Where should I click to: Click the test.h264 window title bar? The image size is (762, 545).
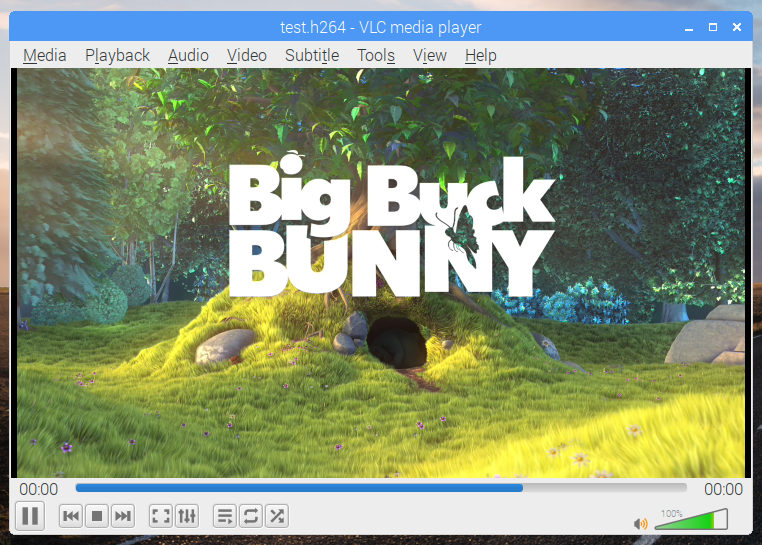381,27
